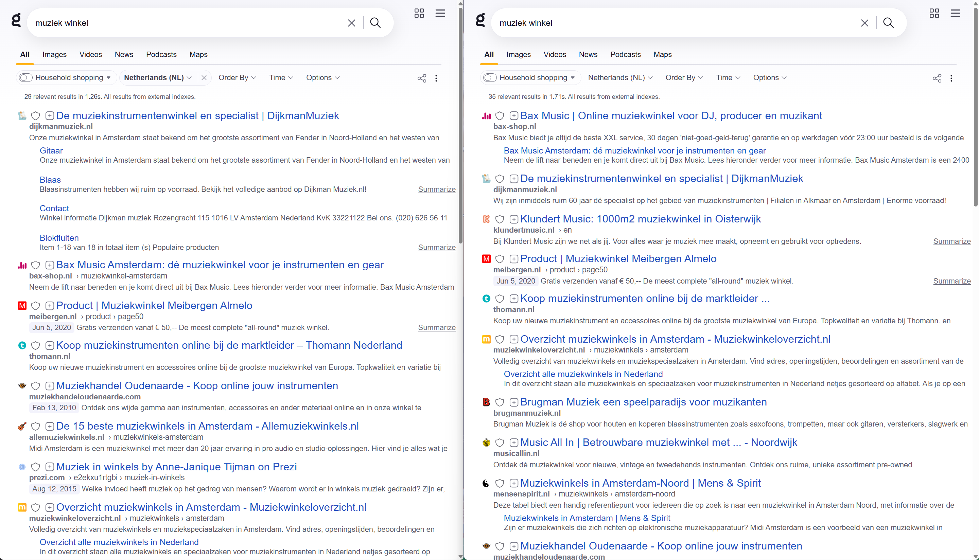Open Brugman Muziek result title
979x560 pixels.
pos(643,402)
